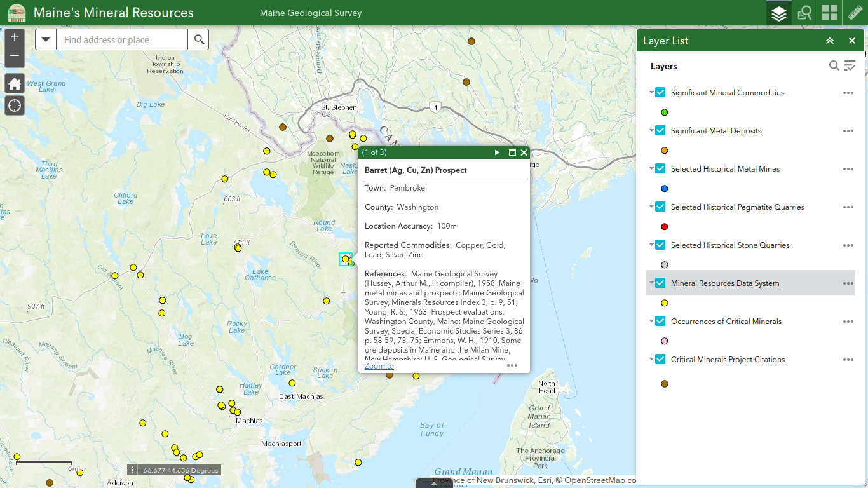Close the Layer List panel
The width and height of the screenshot is (868, 488).
coord(852,41)
